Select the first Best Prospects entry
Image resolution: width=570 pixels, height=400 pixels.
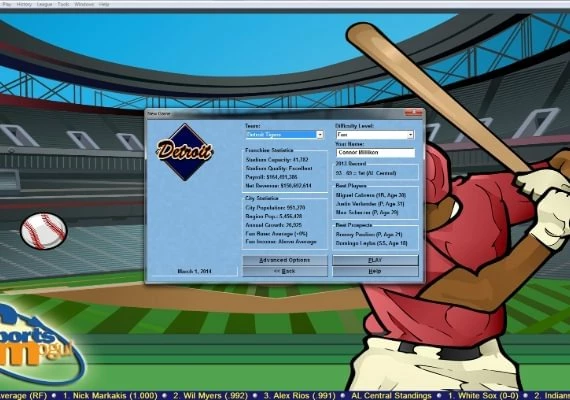369,235
